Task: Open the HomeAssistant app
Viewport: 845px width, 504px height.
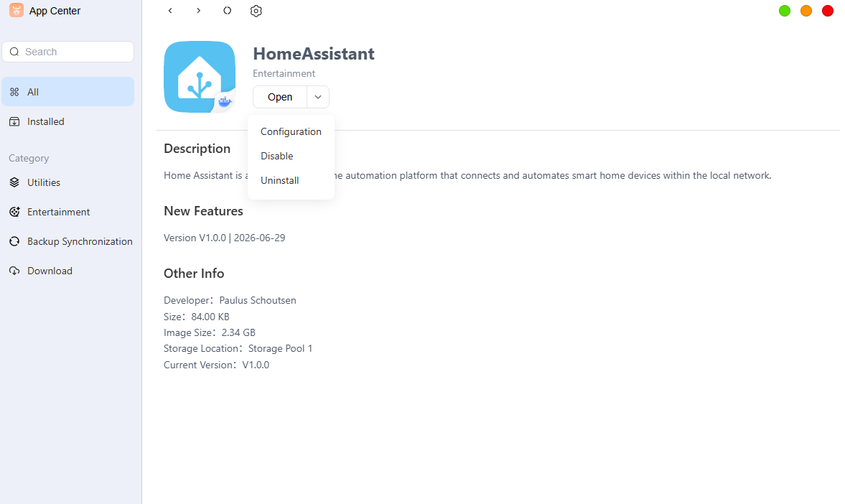Action: click(280, 97)
